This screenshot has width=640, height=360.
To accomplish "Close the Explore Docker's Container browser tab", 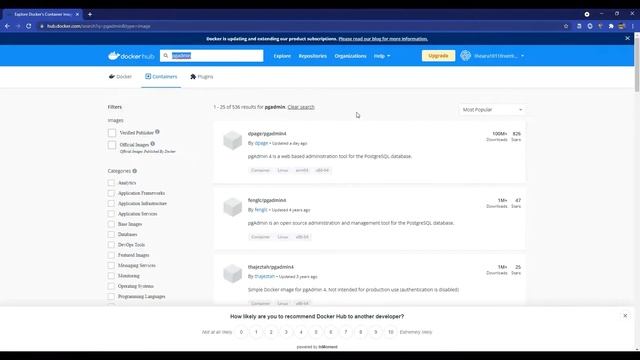I will pyautogui.click(x=77, y=14).
